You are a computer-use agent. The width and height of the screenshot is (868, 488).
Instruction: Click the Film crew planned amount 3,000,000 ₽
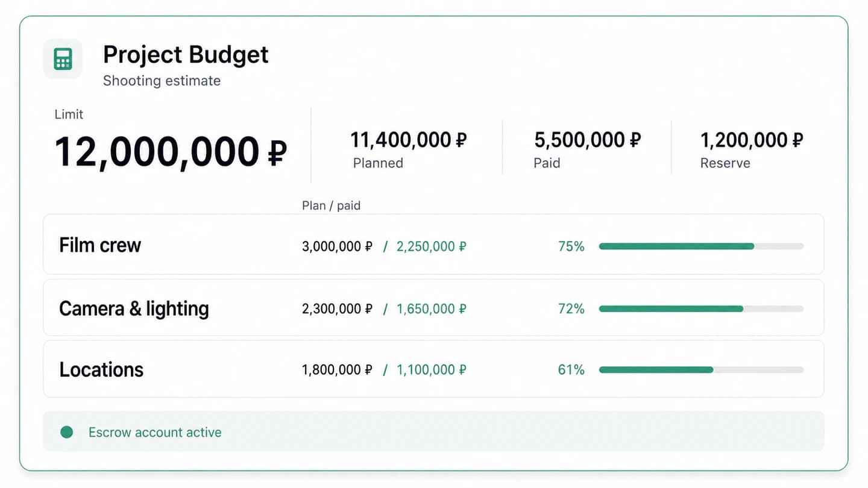(337, 246)
